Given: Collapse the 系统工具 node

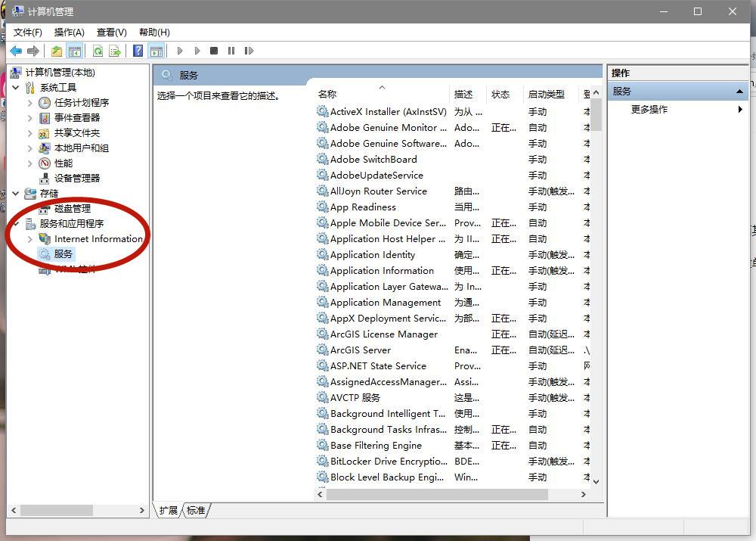Looking at the screenshot, I should coord(16,87).
